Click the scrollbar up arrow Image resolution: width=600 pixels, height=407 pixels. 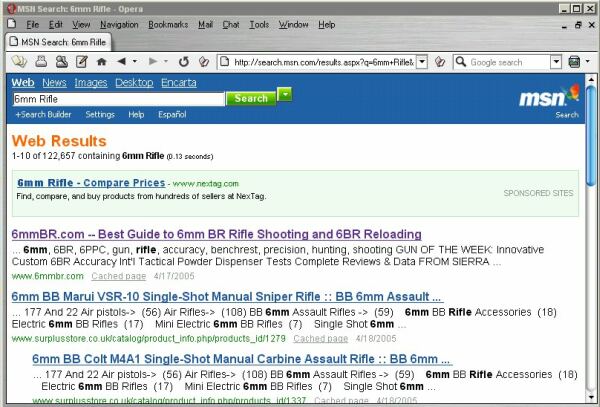click(592, 79)
